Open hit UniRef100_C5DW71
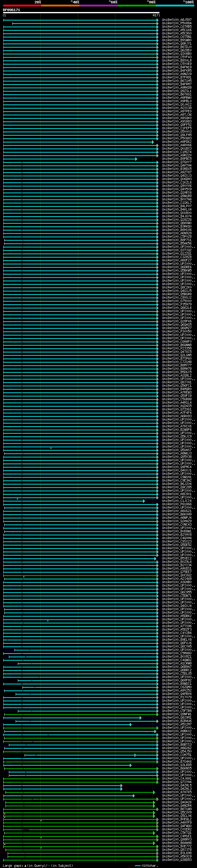Image resolution: width=197 pixels, height=868 pixels. pyautogui.click(x=176, y=596)
